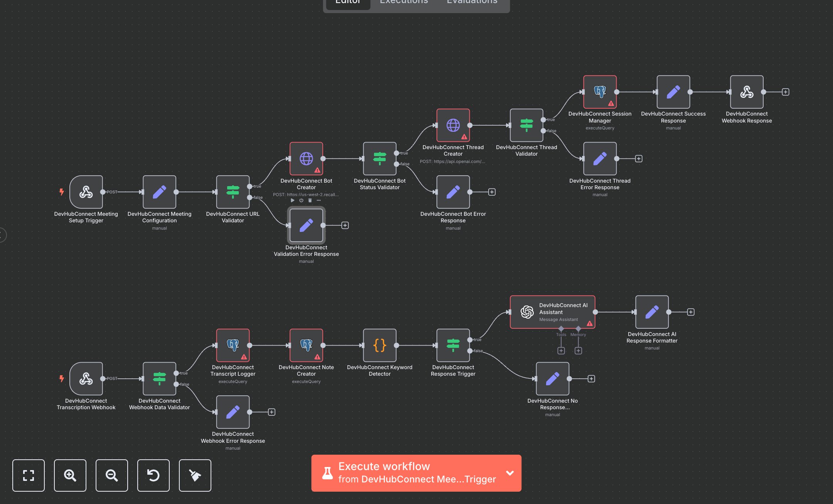Screen dimensions: 833x504
Task: Select the DevHubConnect Keyword Detector code icon
Action: pyautogui.click(x=380, y=346)
